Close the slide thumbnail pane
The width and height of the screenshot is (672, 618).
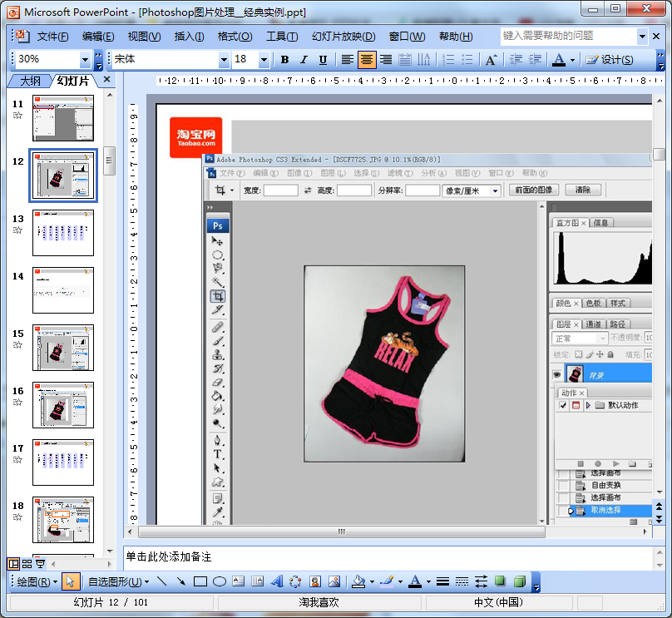(x=107, y=79)
